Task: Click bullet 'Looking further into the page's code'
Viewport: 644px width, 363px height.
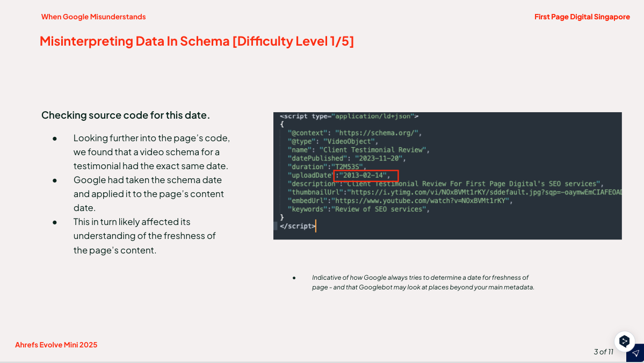Action: click(151, 152)
